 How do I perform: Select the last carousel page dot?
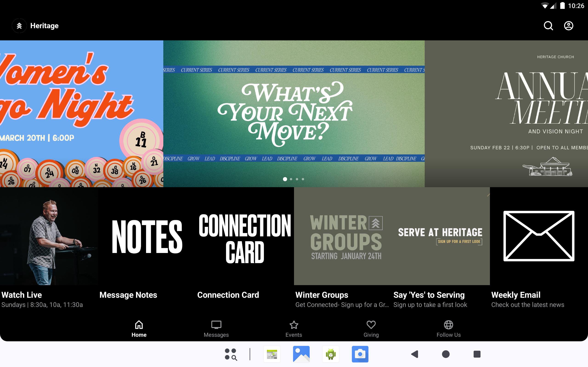click(303, 179)
